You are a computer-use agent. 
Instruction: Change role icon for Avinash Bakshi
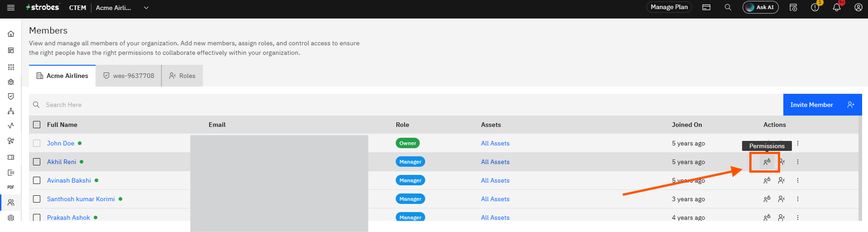click(x=782, y=180)
